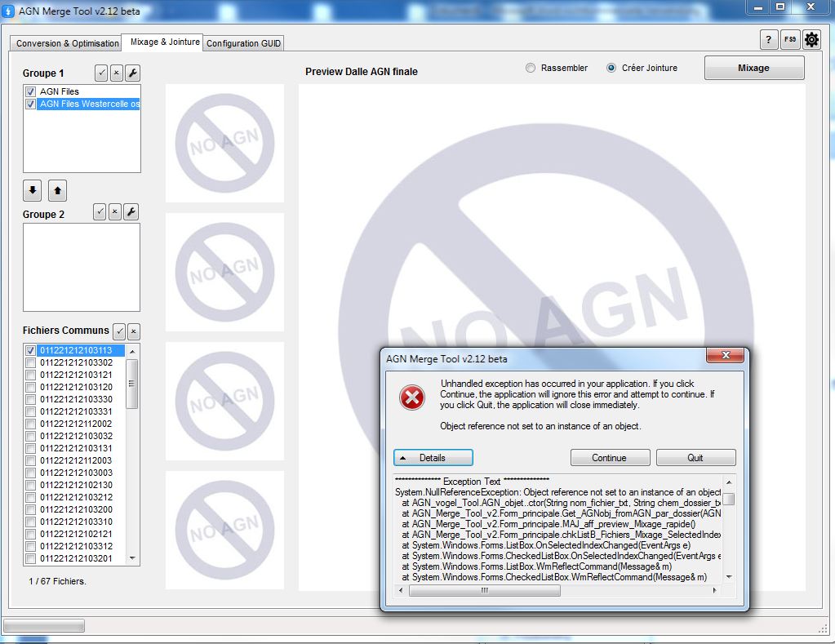Select file entry 011221212103331
The width and height of the screenshot is (835, 644).
(76, 411)
